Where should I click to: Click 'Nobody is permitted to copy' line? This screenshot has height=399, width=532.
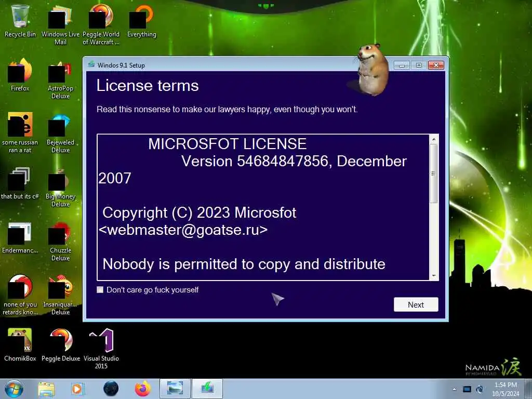point(244,264)
